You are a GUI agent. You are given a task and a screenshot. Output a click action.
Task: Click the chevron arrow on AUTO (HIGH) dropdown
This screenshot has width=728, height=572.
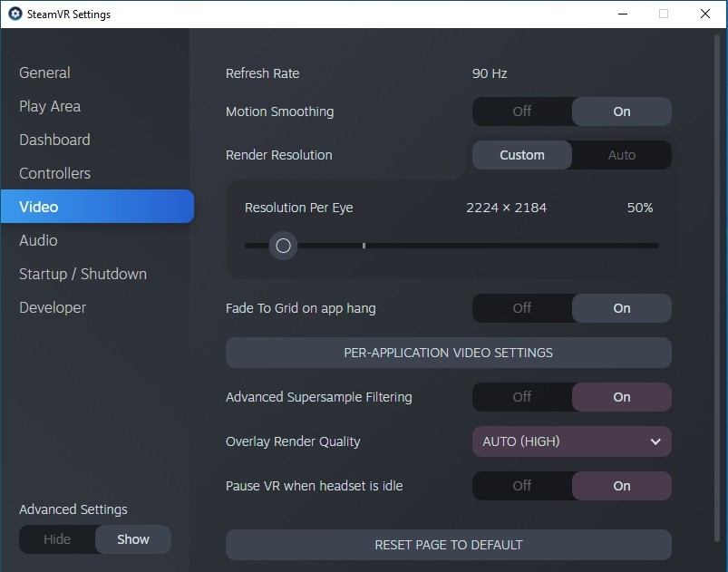pyautogui.click(x=655, y=441)
